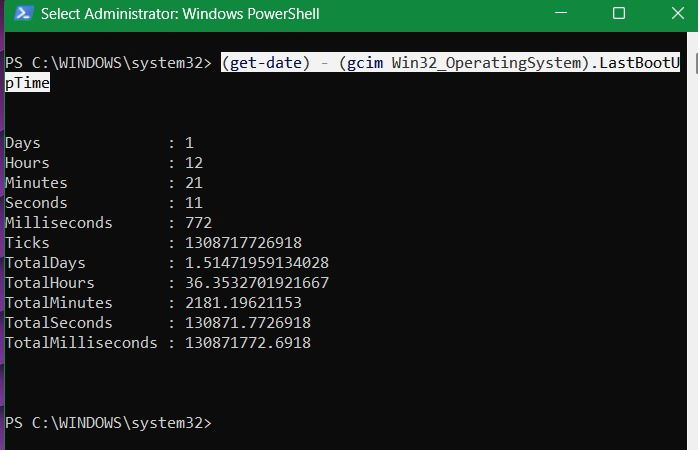
Task: Click the Seconds value 11
Action: tap(194, 203)
